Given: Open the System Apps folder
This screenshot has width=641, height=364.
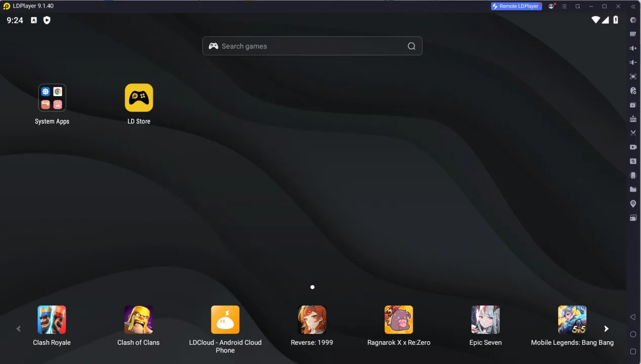Looking at the screenshot, I should click(x=52, y=98).
